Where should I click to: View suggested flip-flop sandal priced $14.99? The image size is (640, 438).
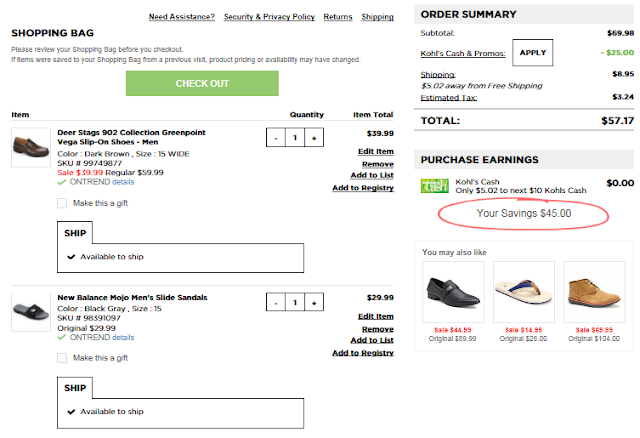point(524,290)
